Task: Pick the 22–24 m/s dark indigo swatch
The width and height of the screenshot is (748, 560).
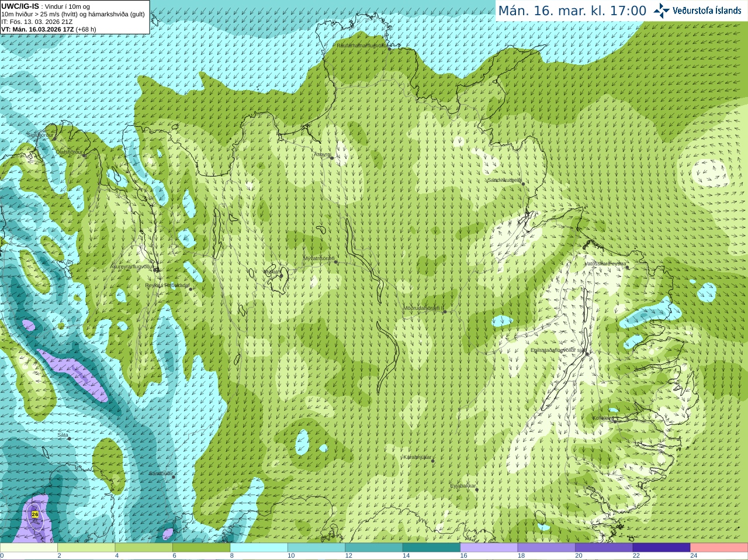Action: pos(662,548)
